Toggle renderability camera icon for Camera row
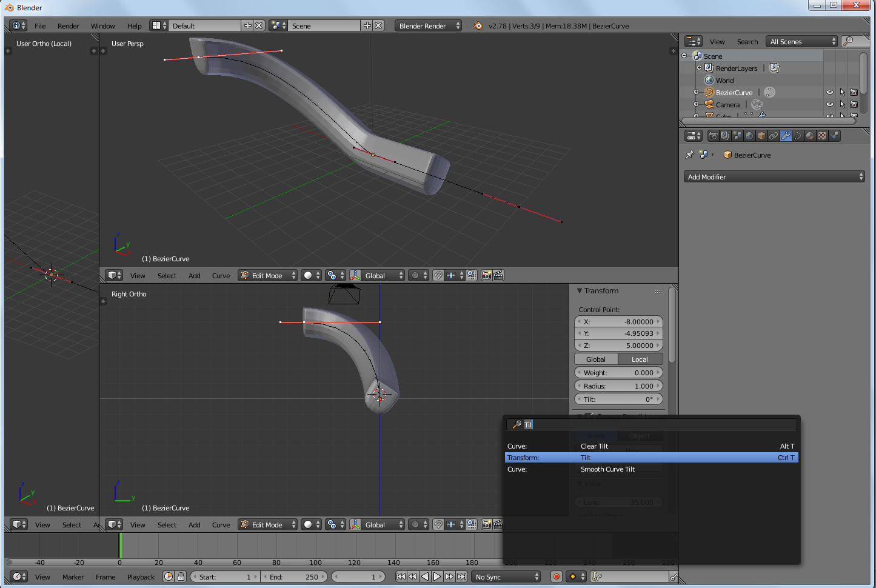Viewport: 876px width, 588px height. point(854,104)
